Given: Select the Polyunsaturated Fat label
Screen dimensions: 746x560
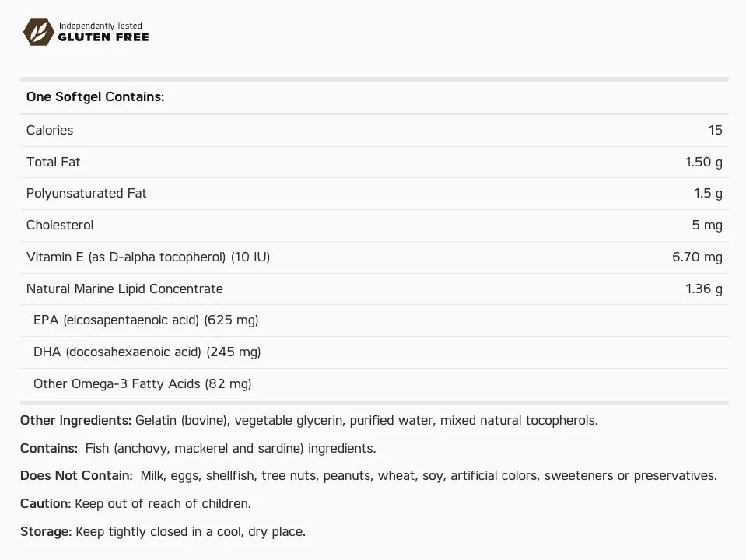Looking at the screenshot, I should click(x=86, y=193).
